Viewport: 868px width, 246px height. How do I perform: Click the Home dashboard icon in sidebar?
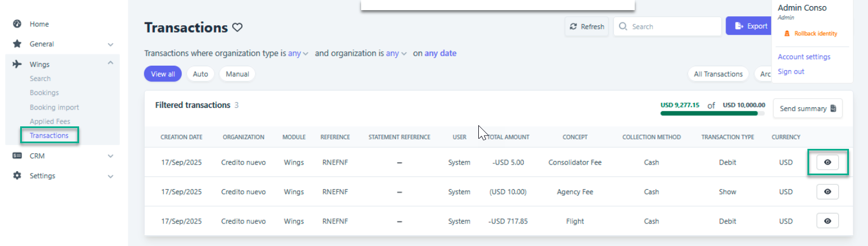tap(17, 24)
